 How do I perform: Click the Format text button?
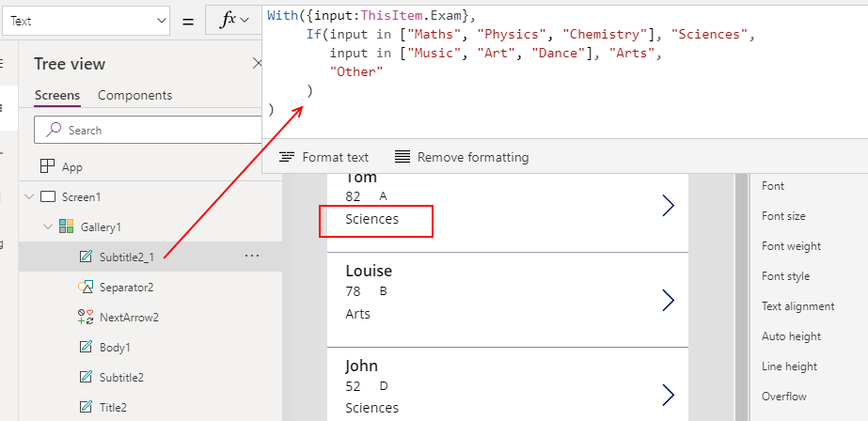[324, 157]
